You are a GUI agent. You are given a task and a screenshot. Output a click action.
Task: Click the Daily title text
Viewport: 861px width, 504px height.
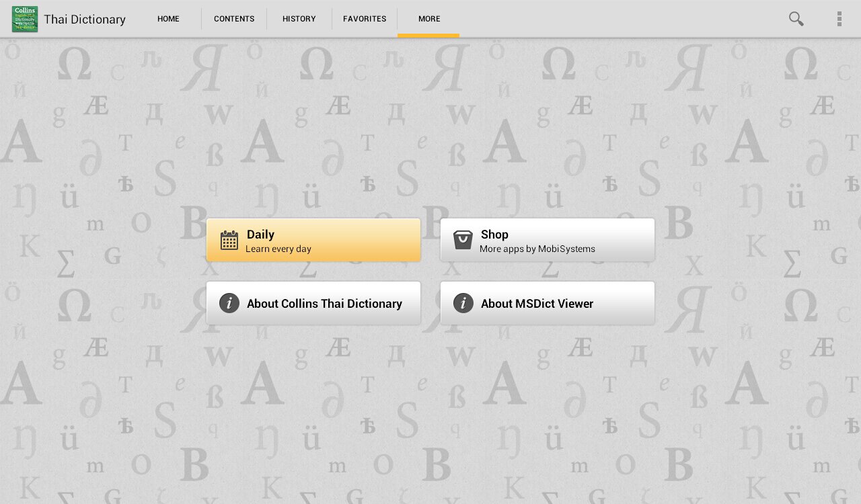260,235
